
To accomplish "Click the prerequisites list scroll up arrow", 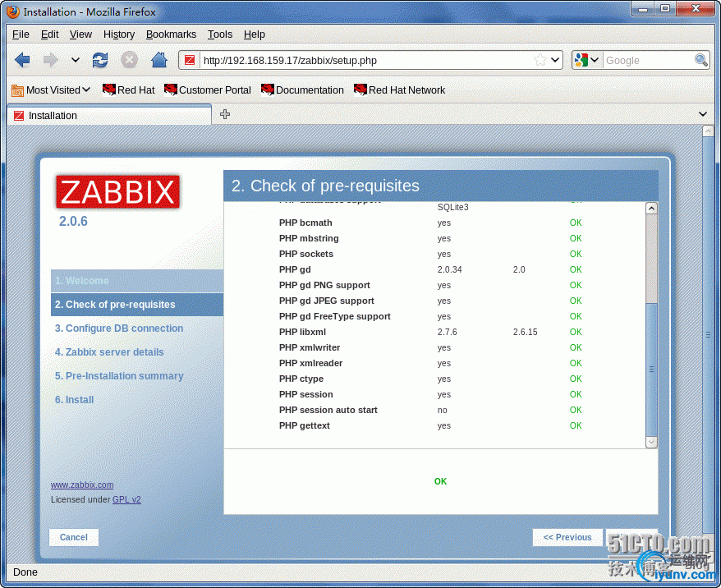I will [651, 209].
